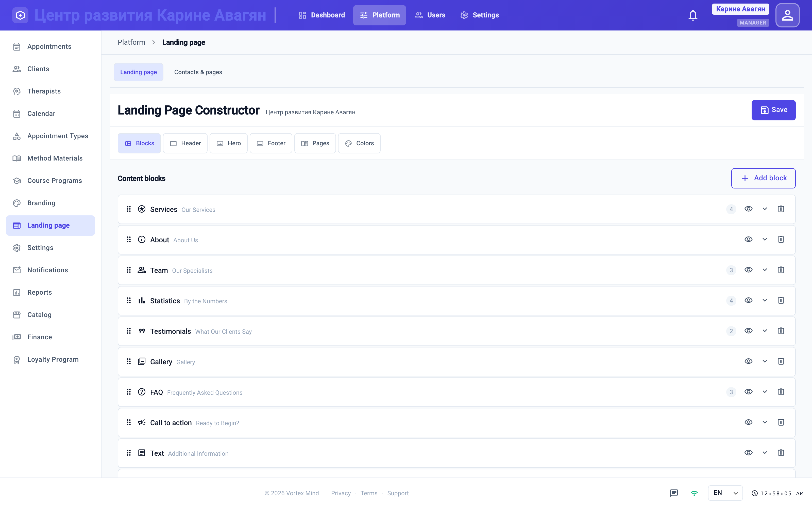The height and width of the screenshot is (508, 812).
Task: Delete the Team block
Action: pyautogui.click(x=781, y=270)
